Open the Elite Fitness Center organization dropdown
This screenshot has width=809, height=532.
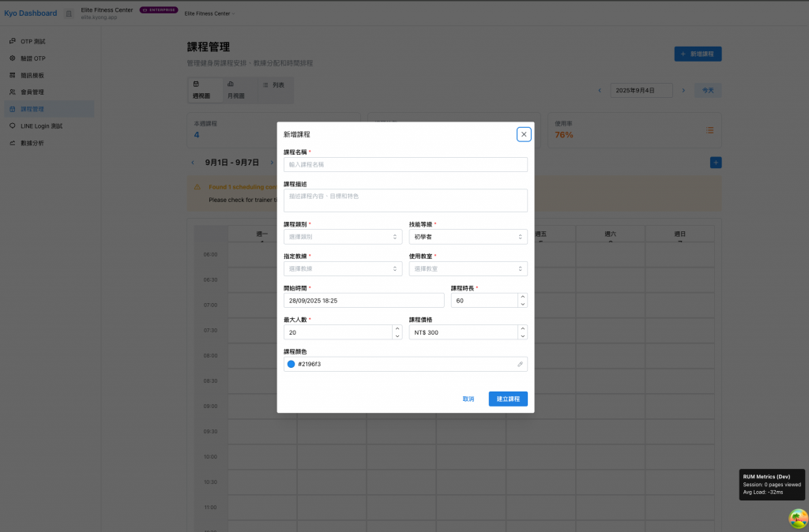pos(209,13)
